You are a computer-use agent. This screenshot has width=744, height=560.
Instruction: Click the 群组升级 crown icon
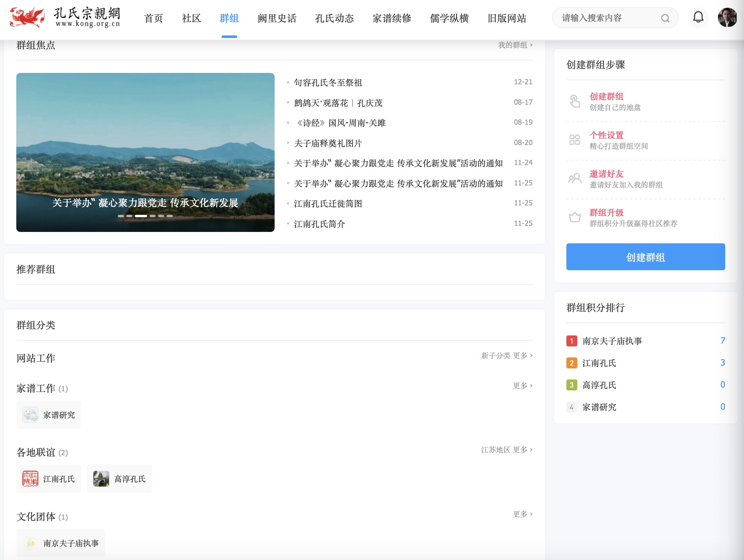pyautogui.click(x=575, y=217)
